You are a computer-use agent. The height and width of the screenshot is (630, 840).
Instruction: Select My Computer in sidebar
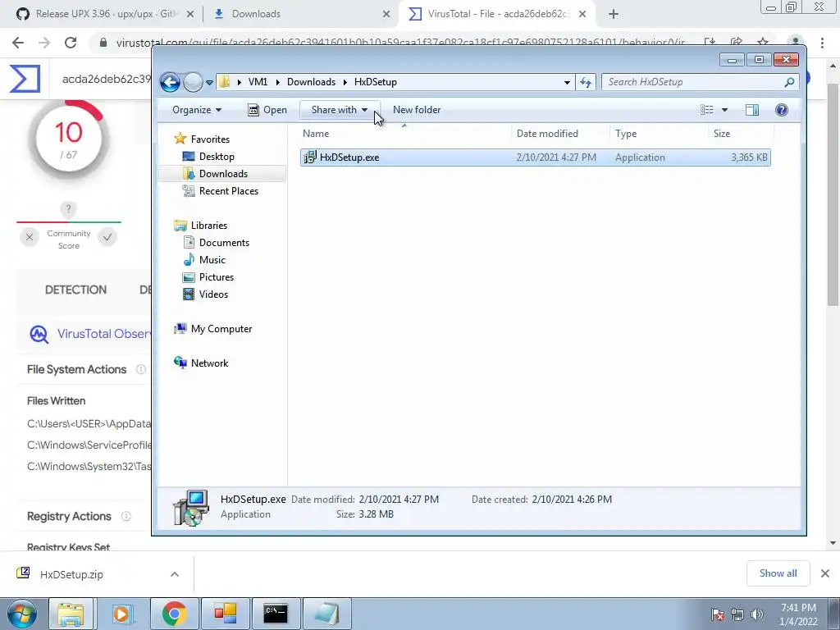click(212, 329)
